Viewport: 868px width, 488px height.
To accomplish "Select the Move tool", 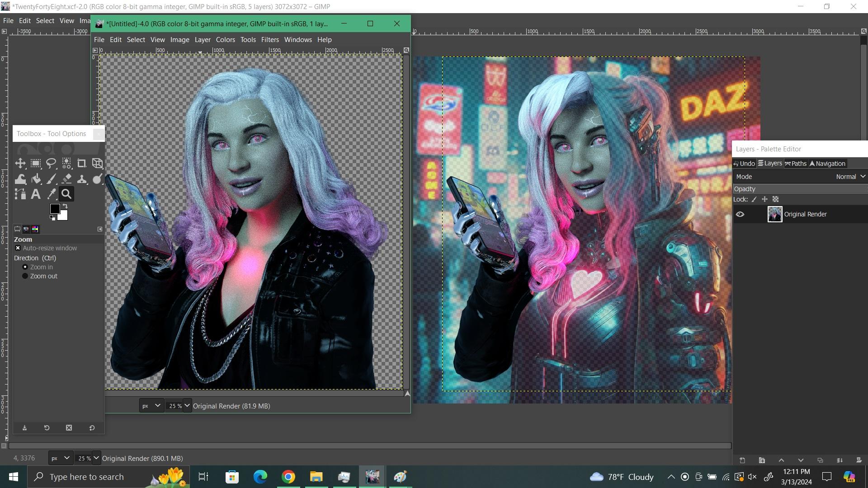I will coord(20,164).
